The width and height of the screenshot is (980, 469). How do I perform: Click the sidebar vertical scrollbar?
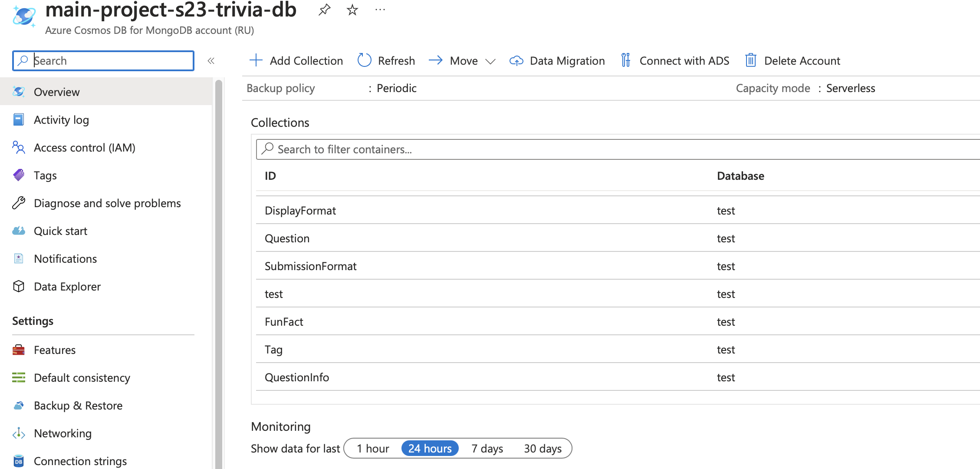(x=219, y=274)
